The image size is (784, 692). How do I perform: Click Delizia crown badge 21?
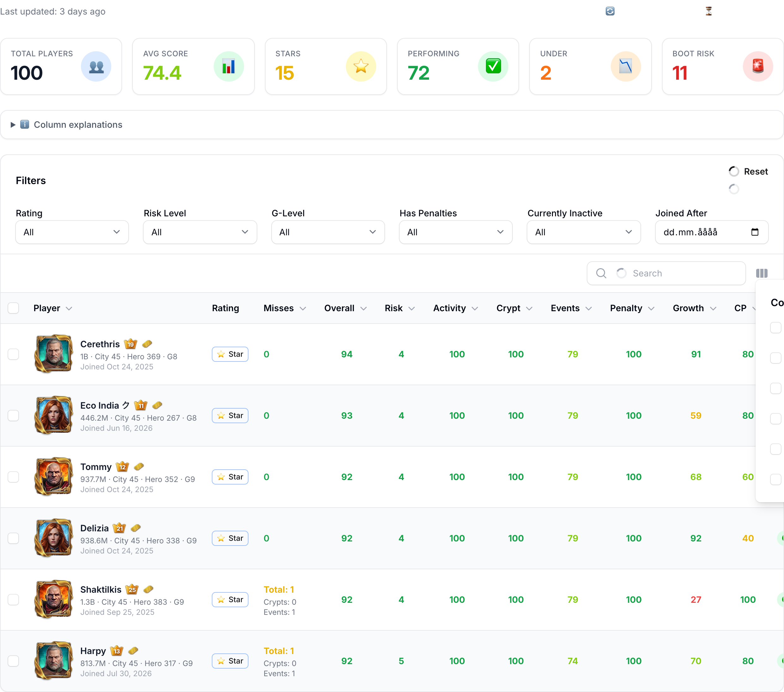click(x=119, y=528)
